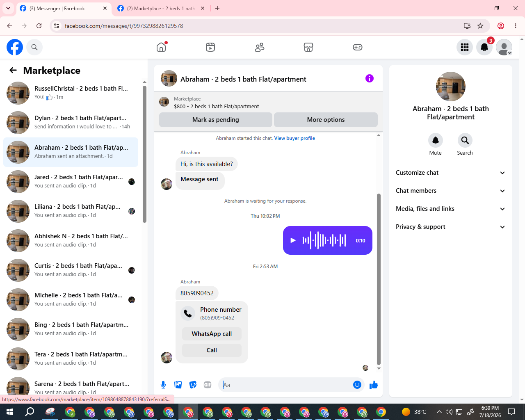Open the Facebook logo home link

coord(15,47)
